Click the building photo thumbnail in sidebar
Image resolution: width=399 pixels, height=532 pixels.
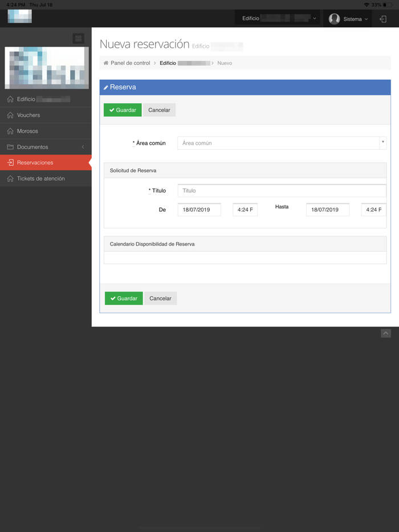pyautogui.click(x=47, y=68)
